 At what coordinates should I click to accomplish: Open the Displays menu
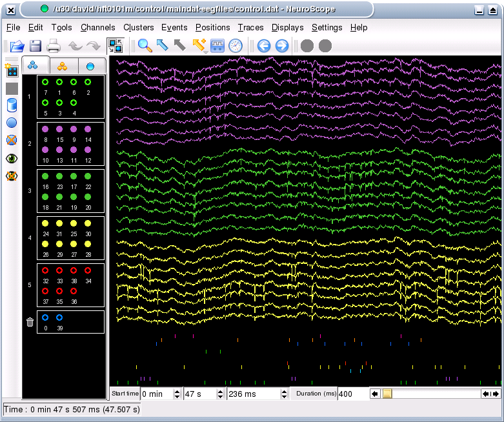click(287, 28)
